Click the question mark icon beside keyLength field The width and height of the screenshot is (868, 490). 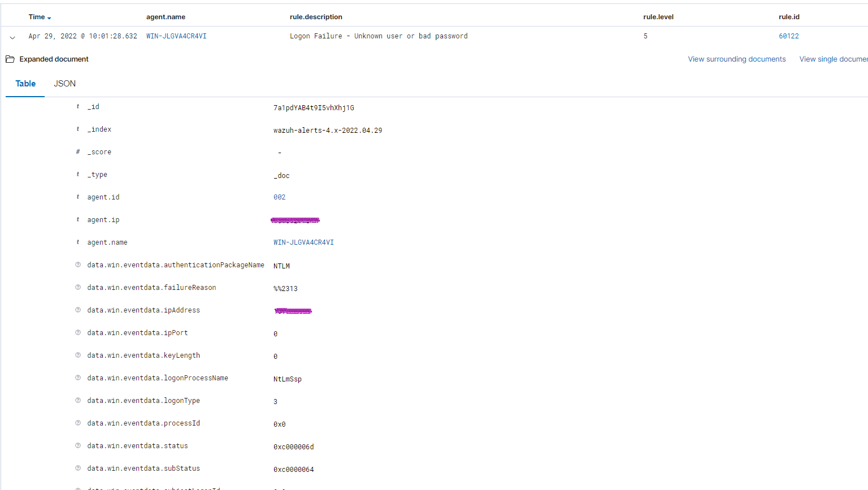[x=77, y=355]
